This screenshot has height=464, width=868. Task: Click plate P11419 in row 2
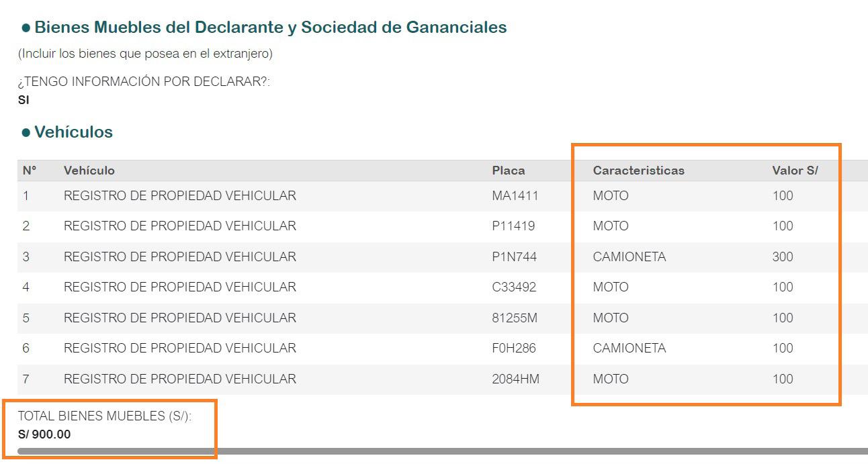tap(513, 226)
